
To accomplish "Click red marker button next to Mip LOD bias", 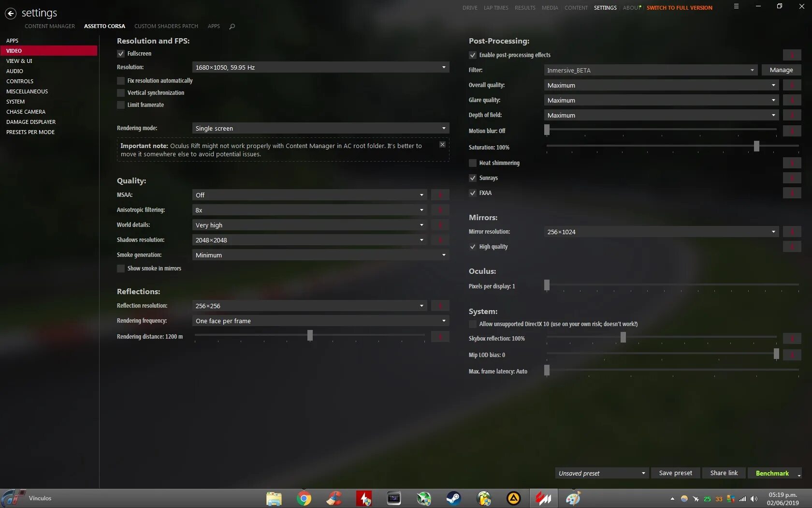I will pyautogui.click(x=792, y=355).
